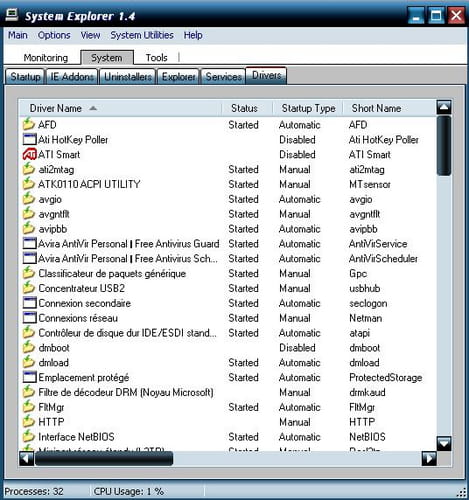Click the usbhub short name
This screenshot has height=500, width=469.
click(364, 288)
